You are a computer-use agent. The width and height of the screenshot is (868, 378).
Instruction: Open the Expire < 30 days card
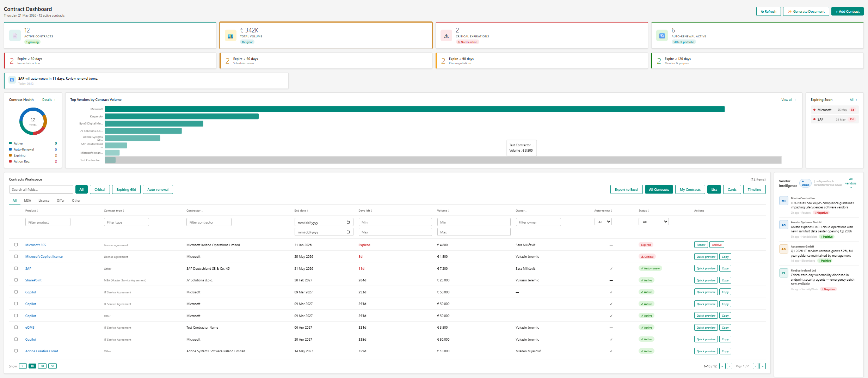(x=110, y=61)
